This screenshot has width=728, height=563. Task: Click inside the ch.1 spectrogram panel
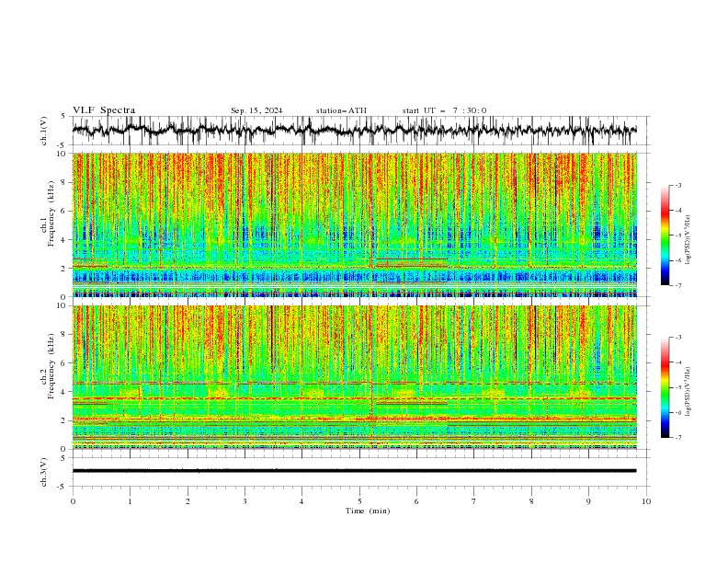(x=355, y=224)
